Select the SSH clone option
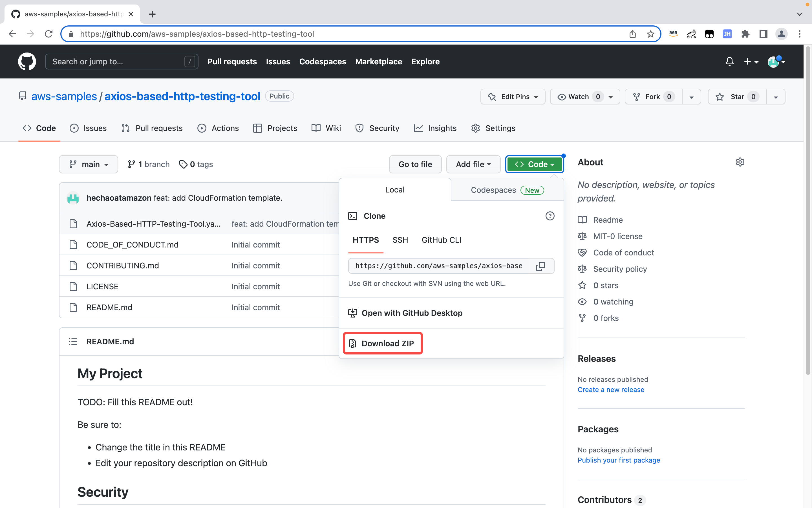 pyautogui.click(x=400, y=240)
